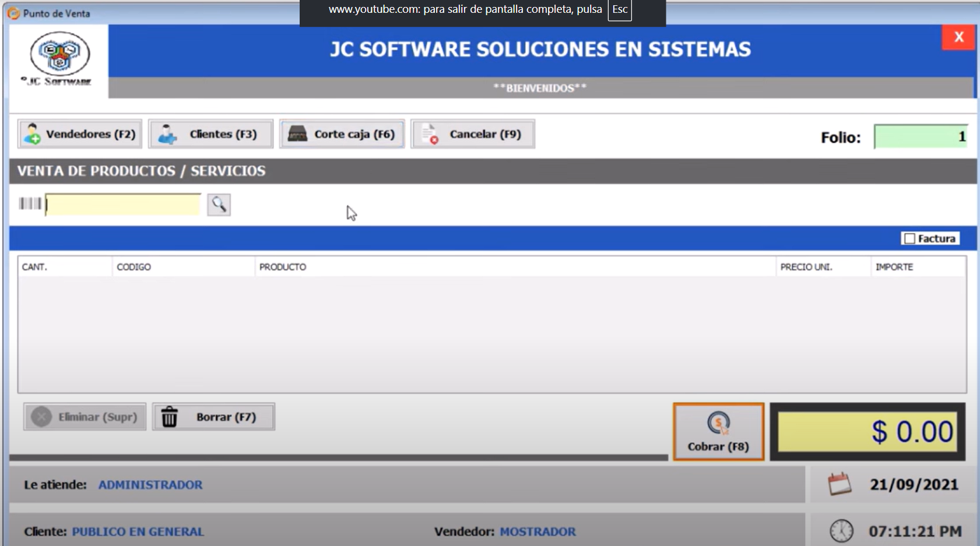
Task: Click the magnifying glass product search icon
Action: tap(219, 205)
